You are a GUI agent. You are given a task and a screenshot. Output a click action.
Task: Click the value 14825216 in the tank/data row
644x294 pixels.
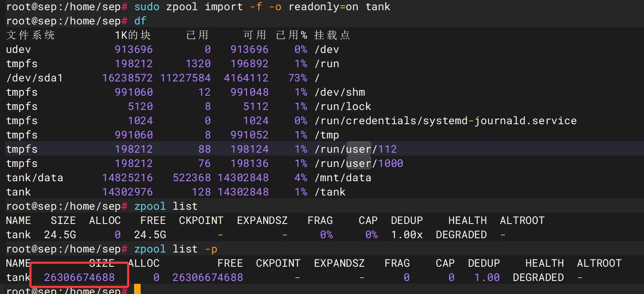(128, 178)
